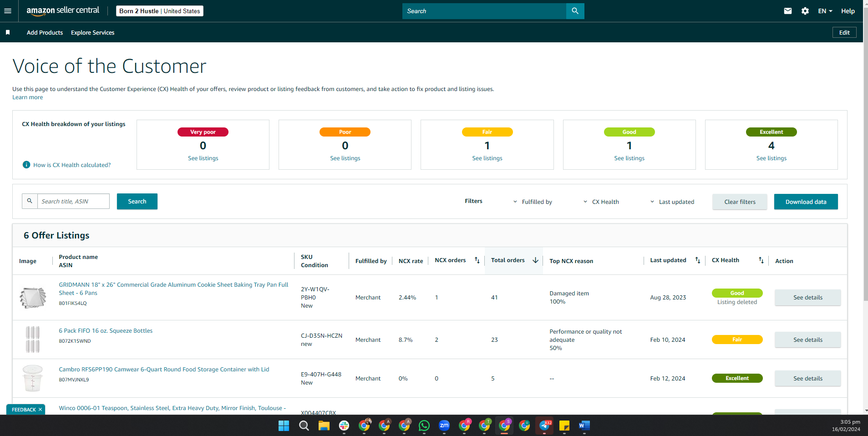Open the Explore Services menu item
This screenshot has height=436, width=868.
click(92, 32)
